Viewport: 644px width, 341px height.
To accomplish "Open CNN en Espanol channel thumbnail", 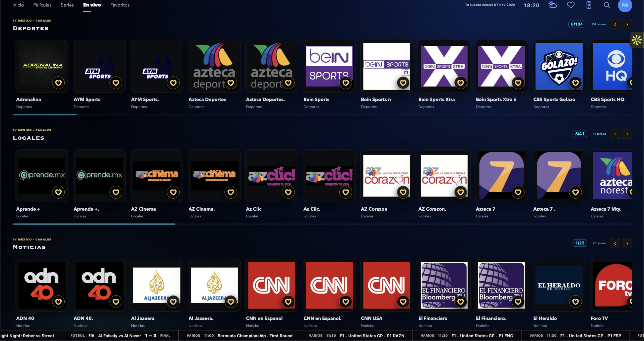I will (272, 285).
